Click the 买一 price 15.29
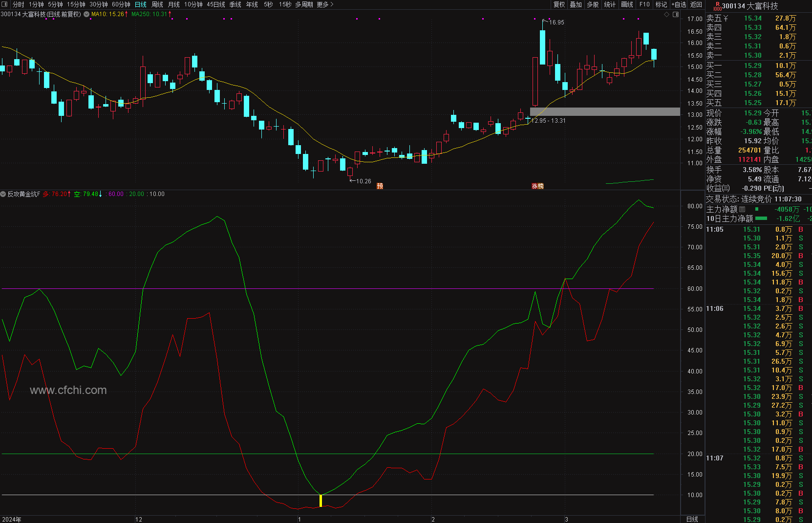 click(x=753, y=65)
